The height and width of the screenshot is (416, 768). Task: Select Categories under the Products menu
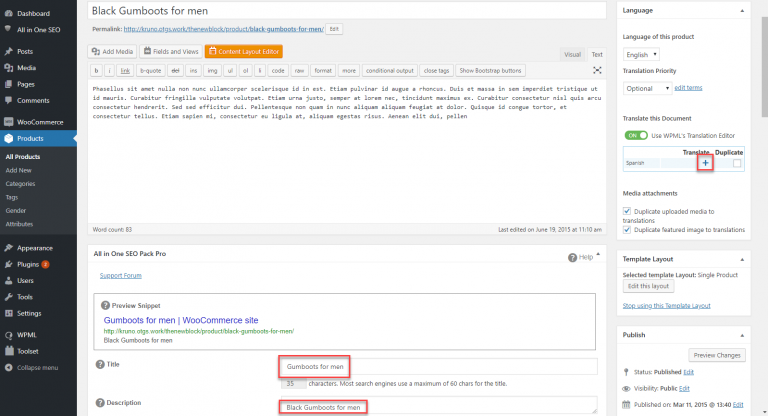[x=20, y=184]
